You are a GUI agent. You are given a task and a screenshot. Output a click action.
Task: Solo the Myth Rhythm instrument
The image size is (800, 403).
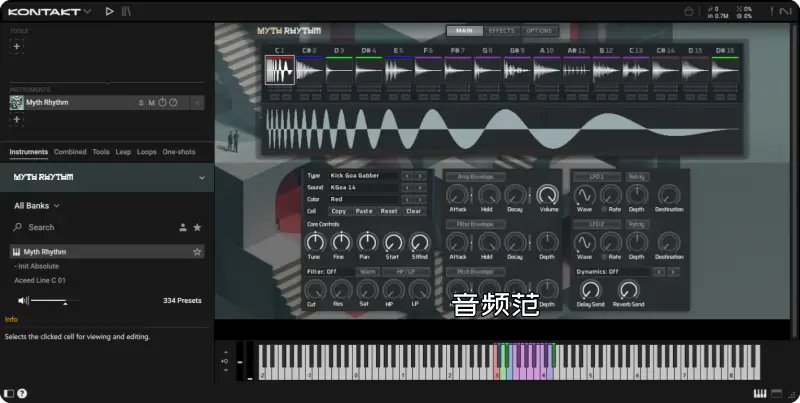click(141, 102)
